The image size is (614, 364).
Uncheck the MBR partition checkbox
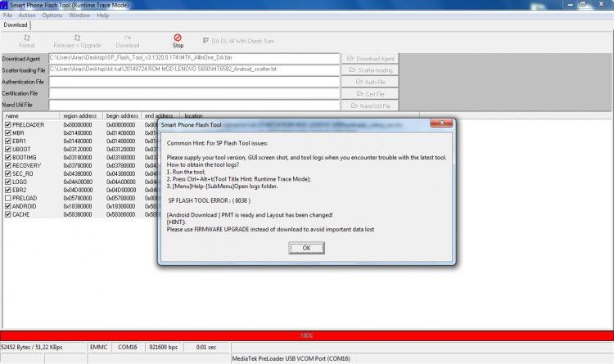coord(8,133)
